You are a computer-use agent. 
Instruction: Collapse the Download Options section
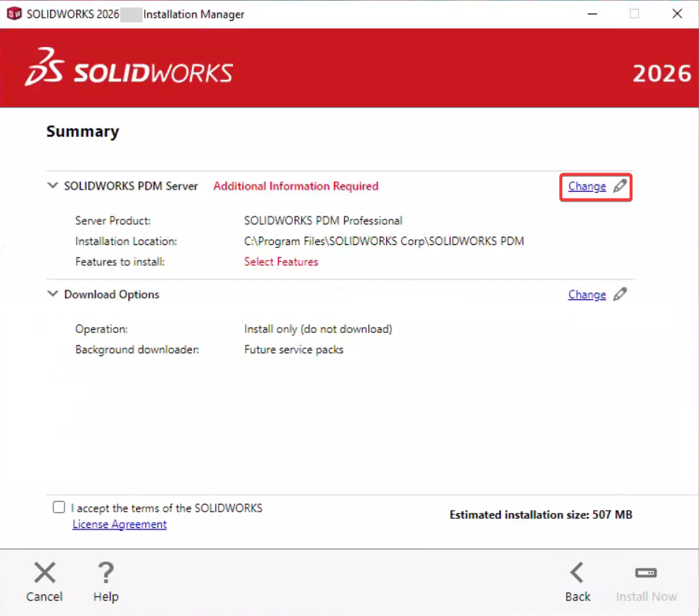tap(52, 293)
